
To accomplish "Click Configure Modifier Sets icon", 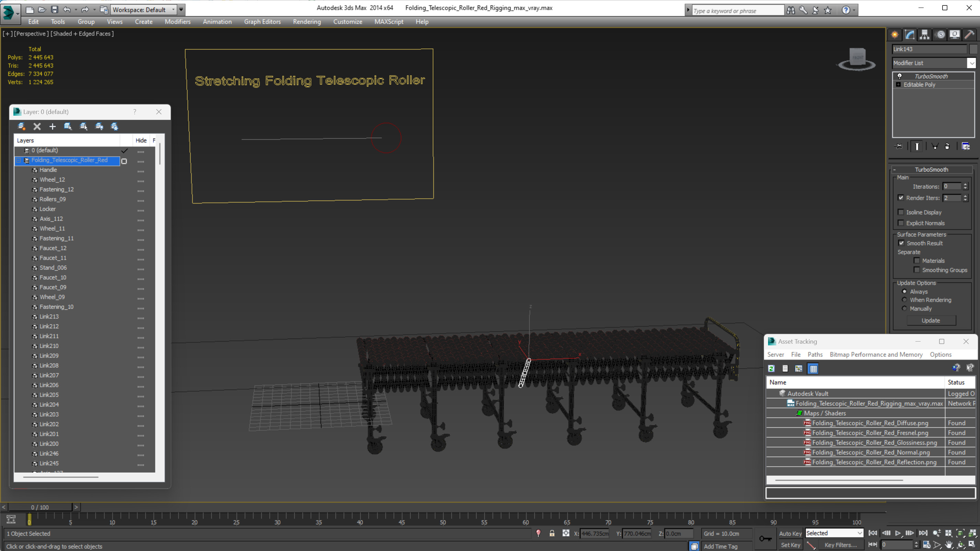I will pyautogui.click(x=966, y=146).
